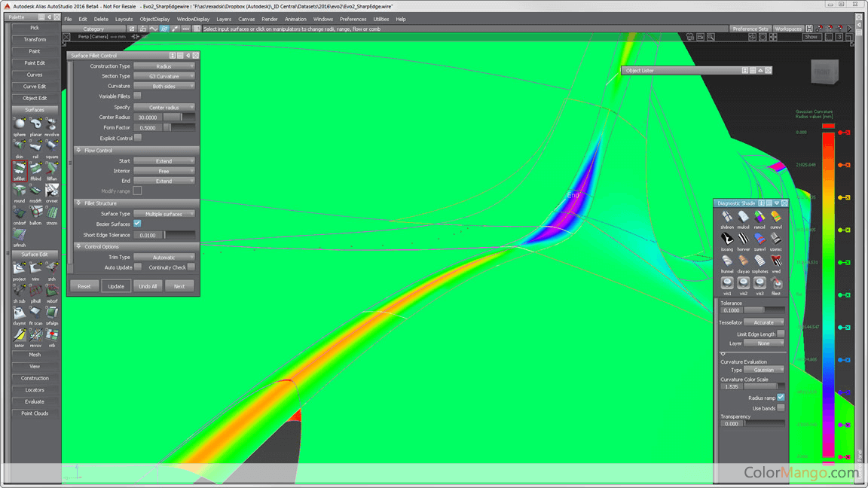This screenshot has width=868, height=488.
Task: Select the revolve surface tool
Action: tap(51, 124)
